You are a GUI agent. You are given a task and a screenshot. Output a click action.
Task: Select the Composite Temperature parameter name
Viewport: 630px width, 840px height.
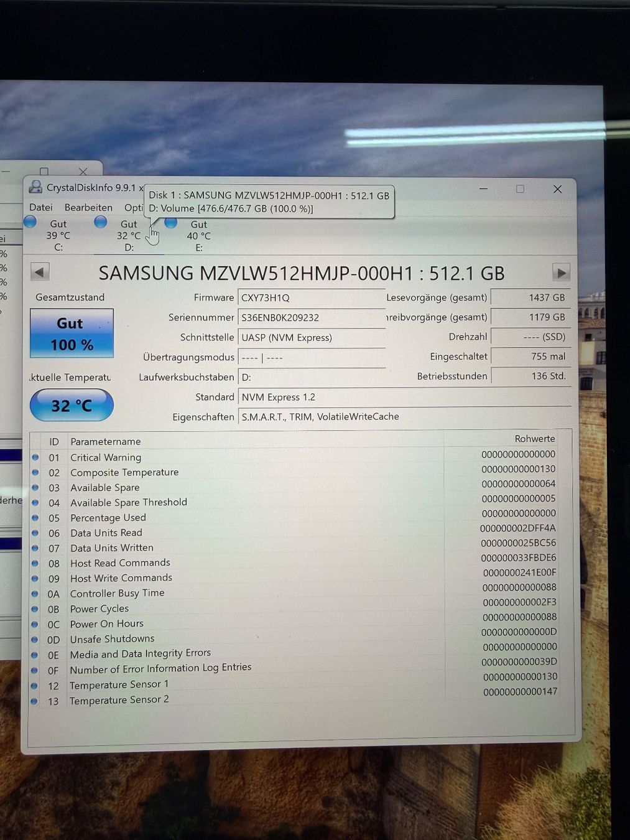pyautogui.click(x=124, y=472)
